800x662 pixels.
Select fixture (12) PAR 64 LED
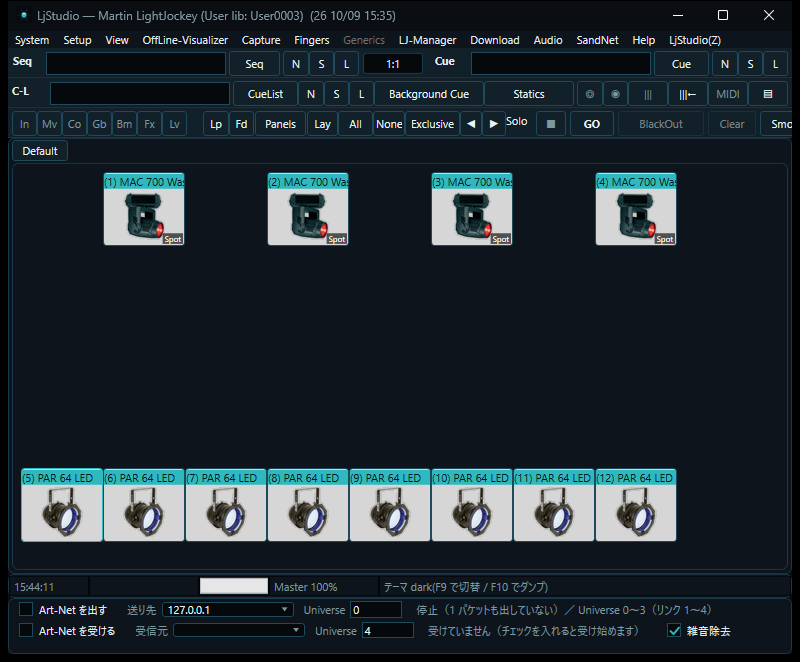pos(636,505)
